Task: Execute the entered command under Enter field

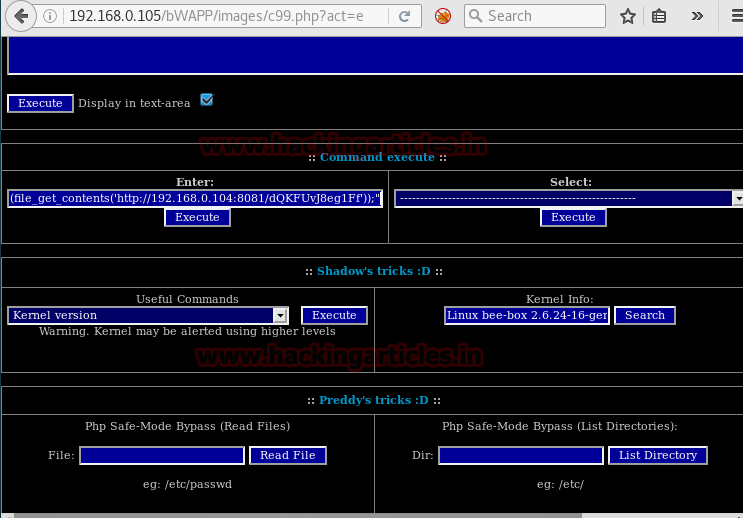Action: (x=197, y=218)
